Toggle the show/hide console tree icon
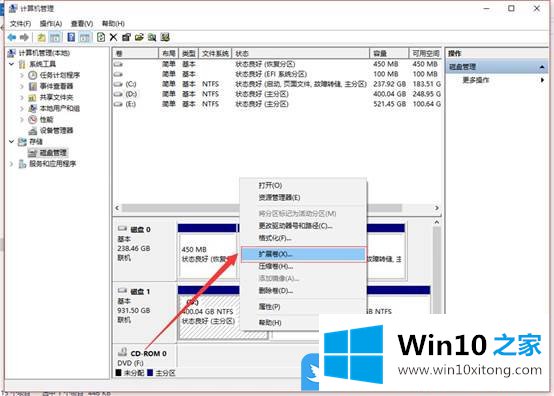Screen dimensions: 554x396 pyautogui.click(x=55, y=37)
